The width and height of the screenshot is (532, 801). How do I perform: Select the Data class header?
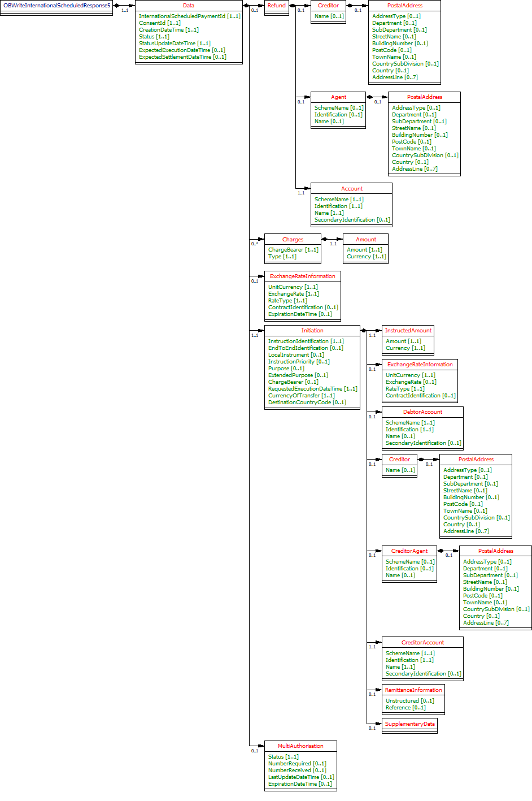click(189, 6)
